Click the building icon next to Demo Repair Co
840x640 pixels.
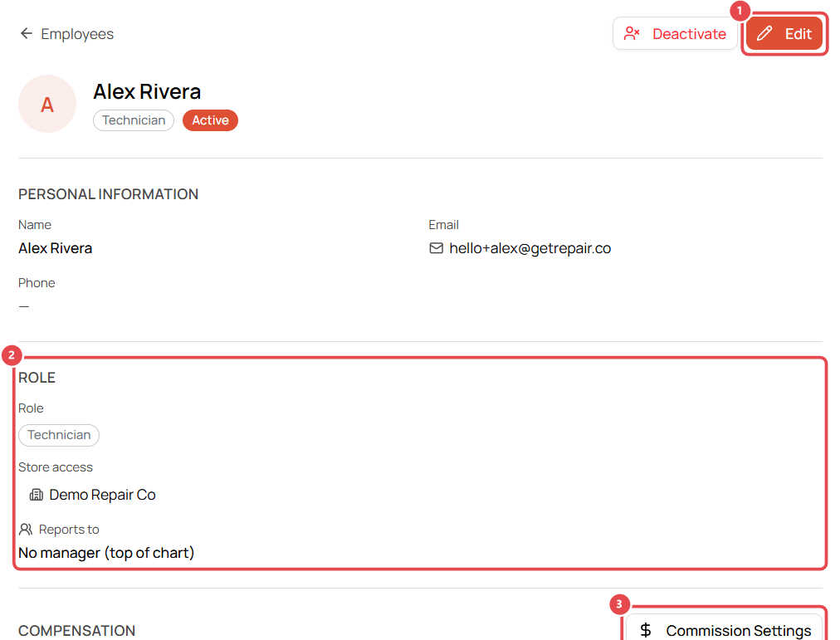tap(37, 495)
